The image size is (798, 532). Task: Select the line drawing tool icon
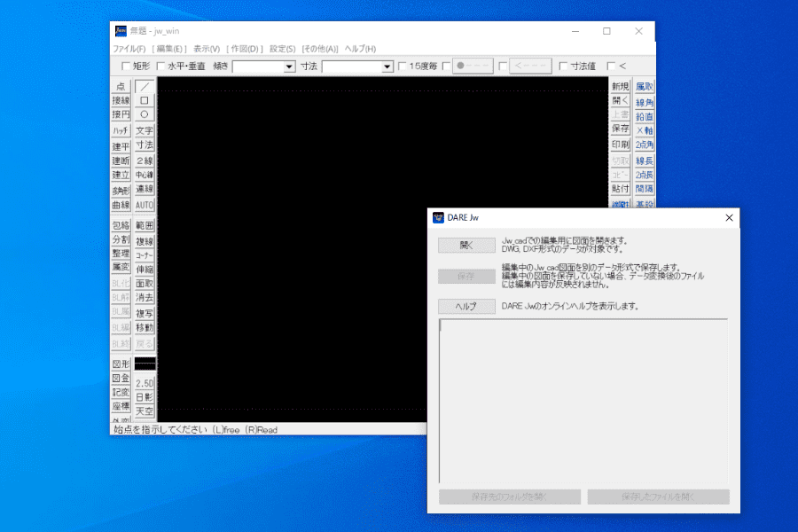[x=145, y=87]
